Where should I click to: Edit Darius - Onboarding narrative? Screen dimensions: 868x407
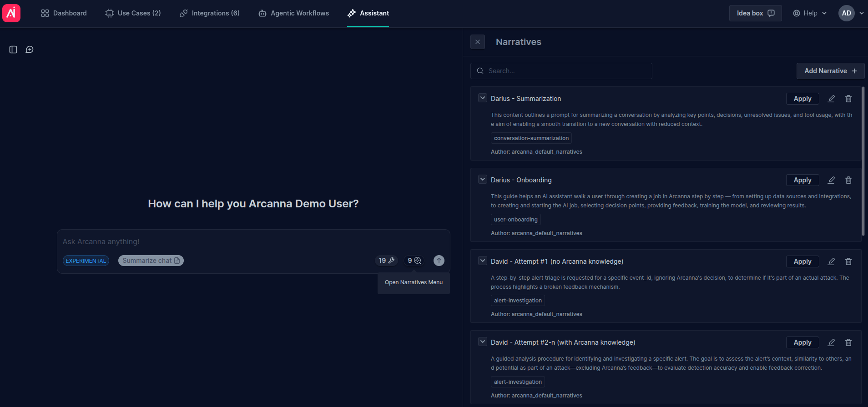831,180
